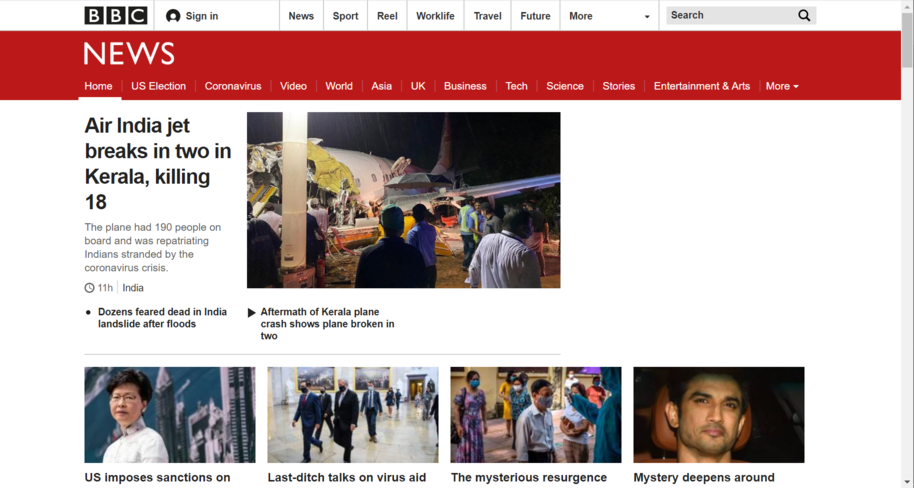Switch to the Coronavirus tab
Viewport: 914px width, 488px height.
click(x=233, y=86)
